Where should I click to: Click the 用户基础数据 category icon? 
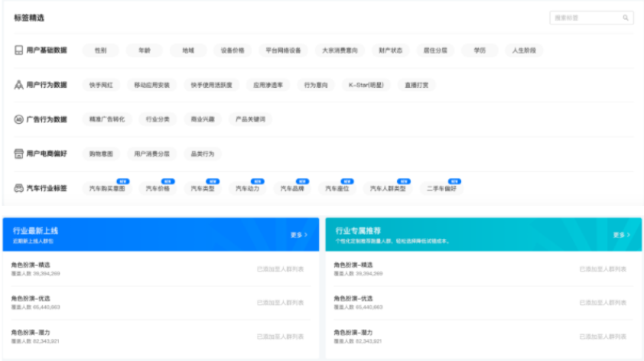[x=18, y=50]
